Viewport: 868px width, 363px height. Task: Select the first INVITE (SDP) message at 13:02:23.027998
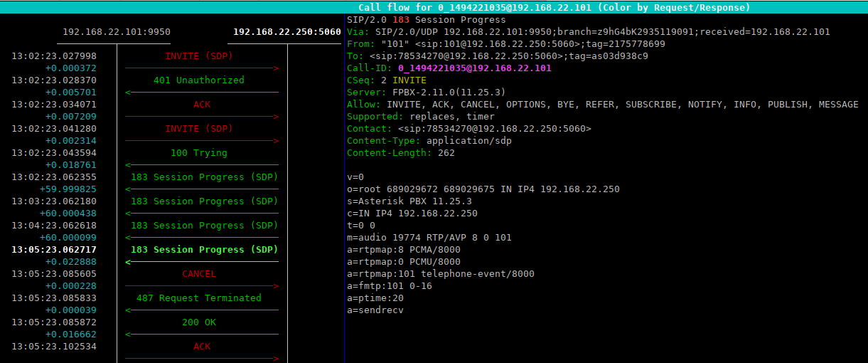[198, 56]
